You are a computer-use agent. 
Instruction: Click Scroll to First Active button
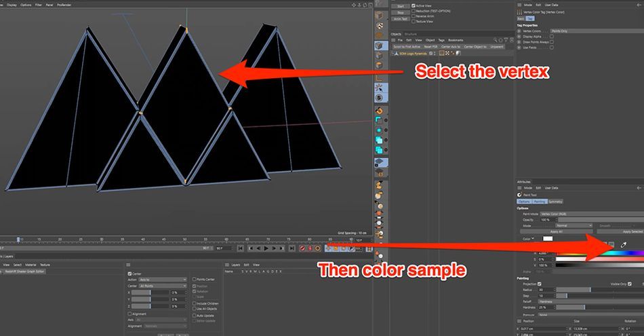[x=407, y=47]
